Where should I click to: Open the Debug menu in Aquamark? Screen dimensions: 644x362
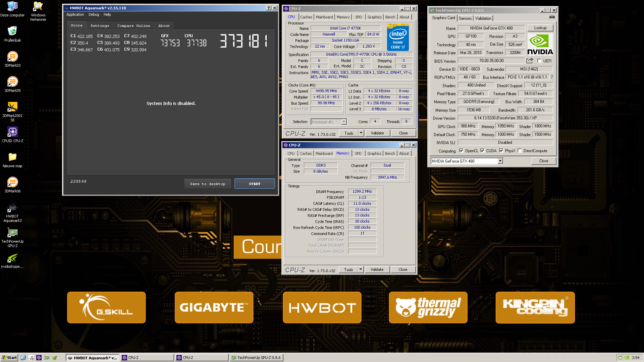pos(94,14)
